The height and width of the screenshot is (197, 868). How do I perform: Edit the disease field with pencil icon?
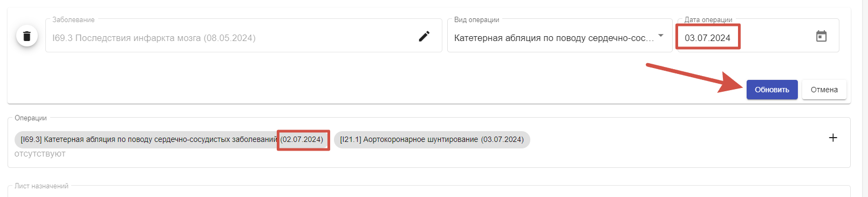click(425, 36)
